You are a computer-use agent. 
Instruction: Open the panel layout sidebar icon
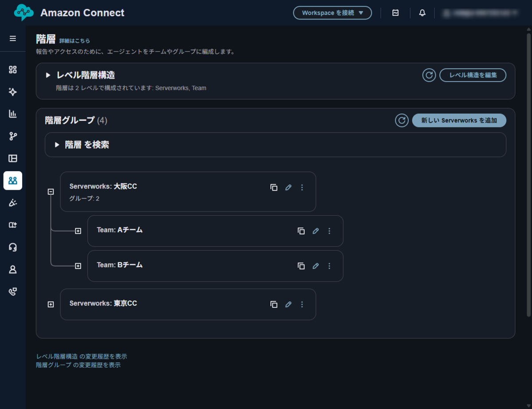[x=13, y=158]
